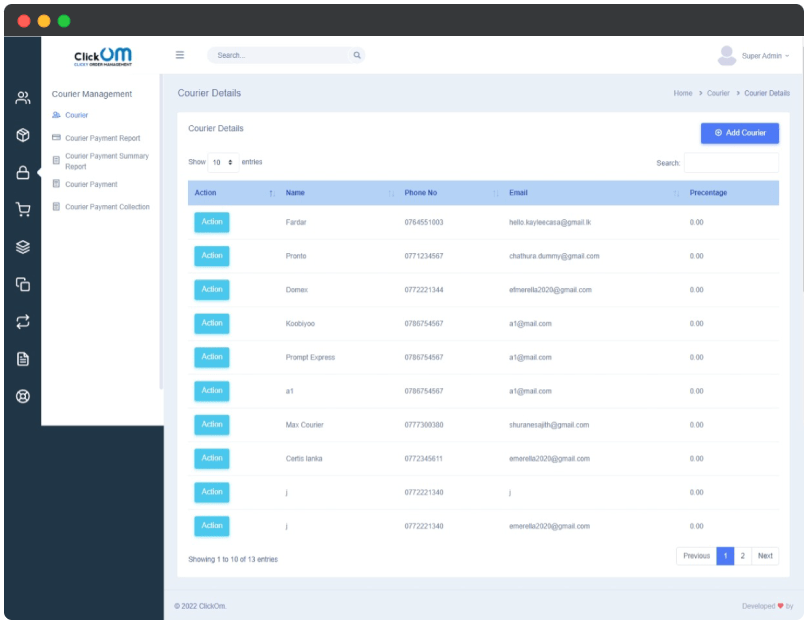The height and width of the screenshot is (624, 808).
Task: Open the layers stack icon in sidebar
Action: [23, 247]
